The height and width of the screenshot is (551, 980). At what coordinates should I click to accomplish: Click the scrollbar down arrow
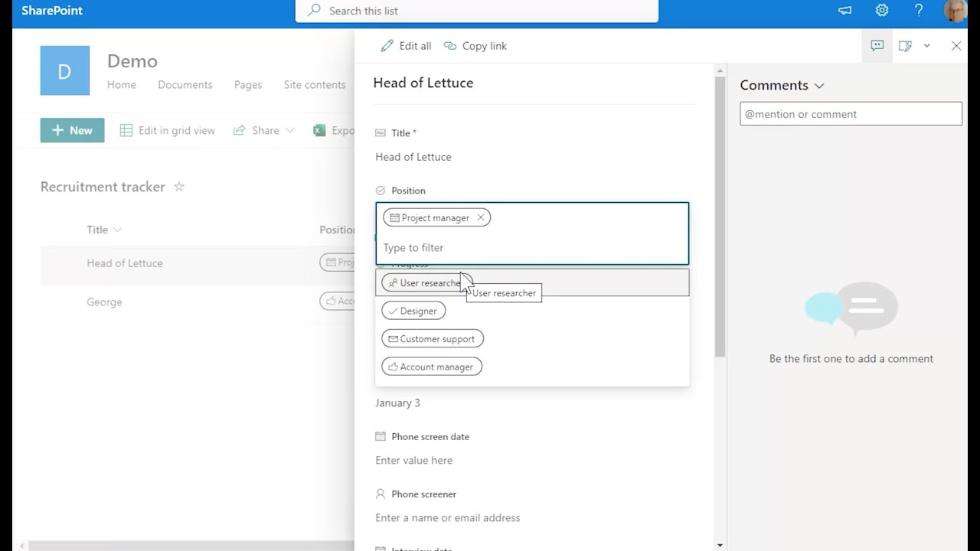point(720,545)
